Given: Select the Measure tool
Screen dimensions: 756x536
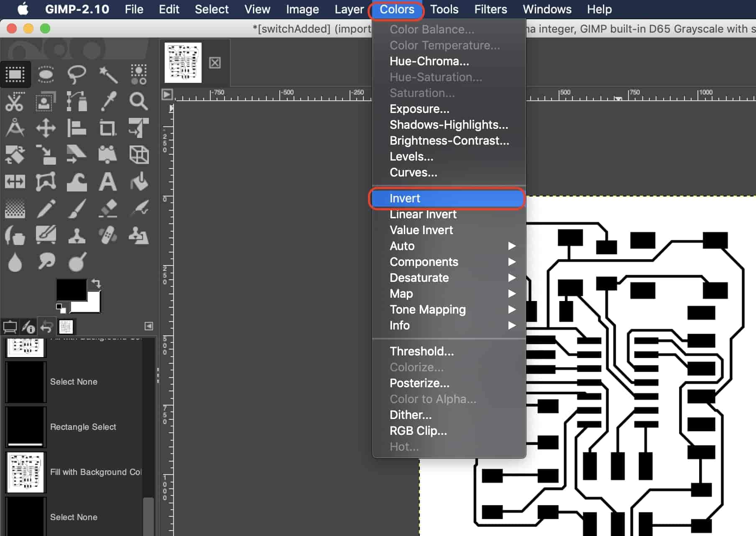Looking at the screenshot, I should (15, 128).
